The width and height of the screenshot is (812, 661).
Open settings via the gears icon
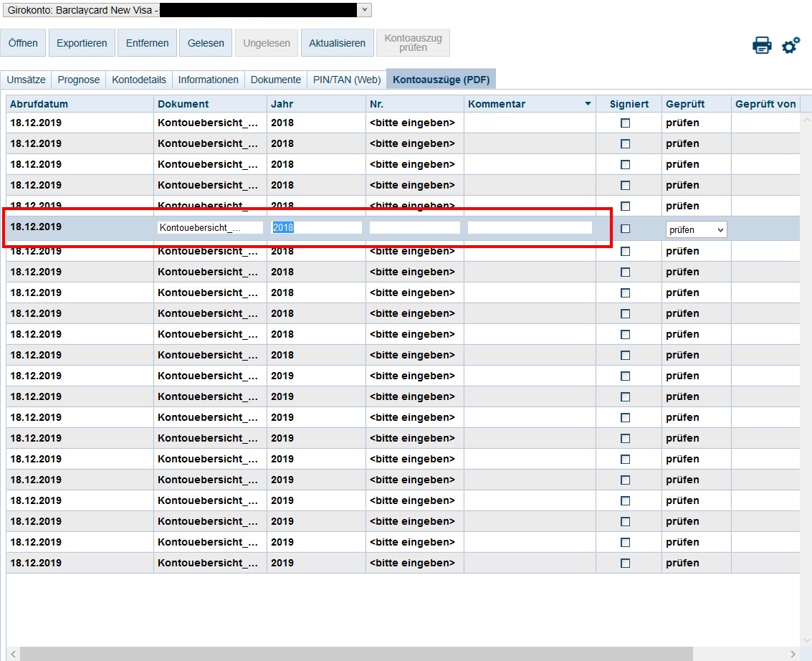coord(790,45)
